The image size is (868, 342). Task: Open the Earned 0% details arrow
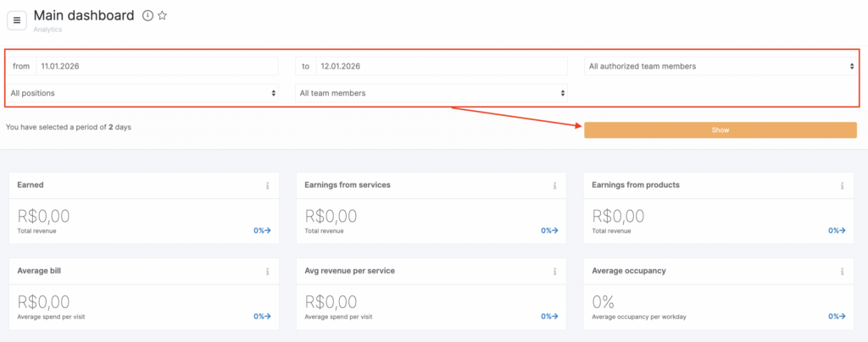[x=262, y=230]
